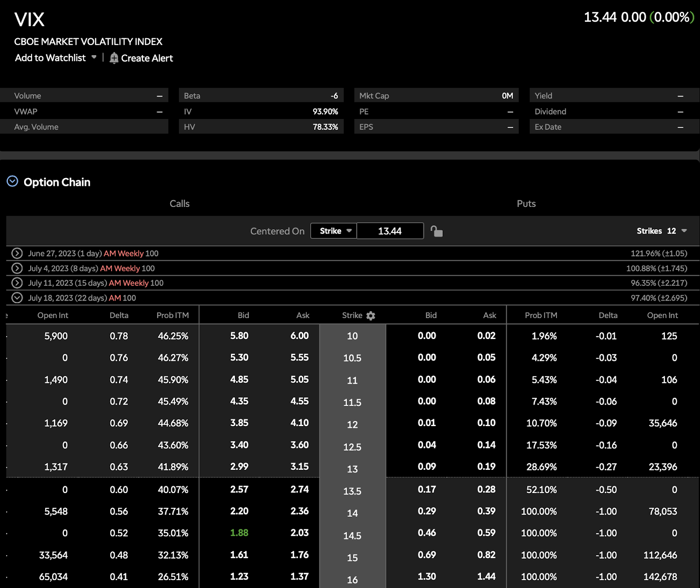Image resolution: width=700 pixels, height=588 pixels.
Task: Select the strike 16 cell
Action: (352, 580)
